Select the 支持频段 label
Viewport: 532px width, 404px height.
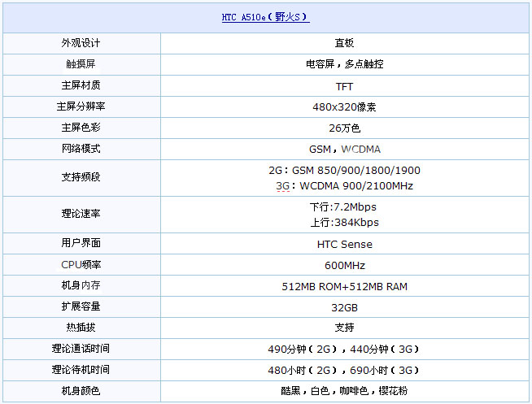[x=81, y=177]
